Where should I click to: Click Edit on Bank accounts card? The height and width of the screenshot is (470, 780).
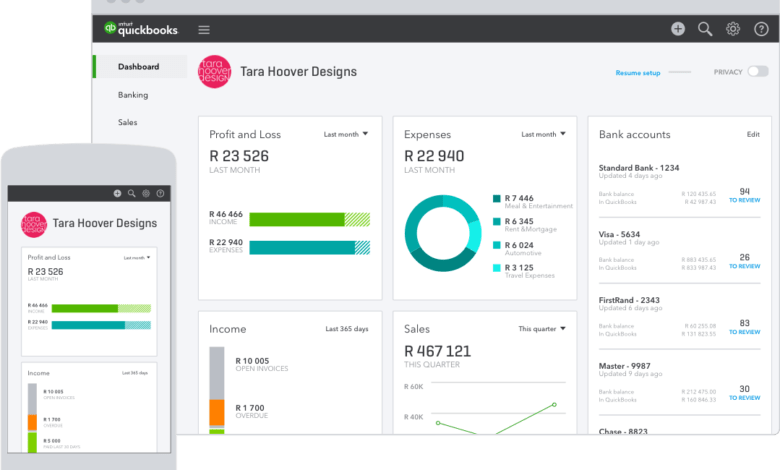pos(753,134)
